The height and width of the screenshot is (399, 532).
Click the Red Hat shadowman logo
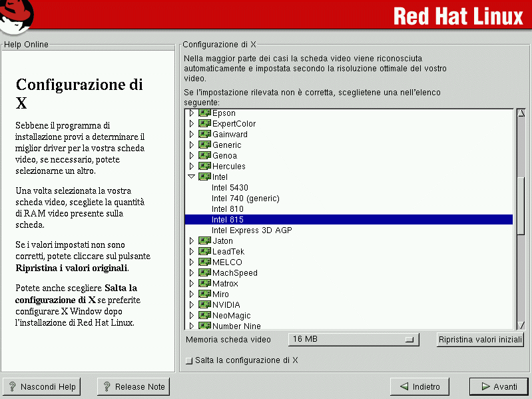click(18, 16)
